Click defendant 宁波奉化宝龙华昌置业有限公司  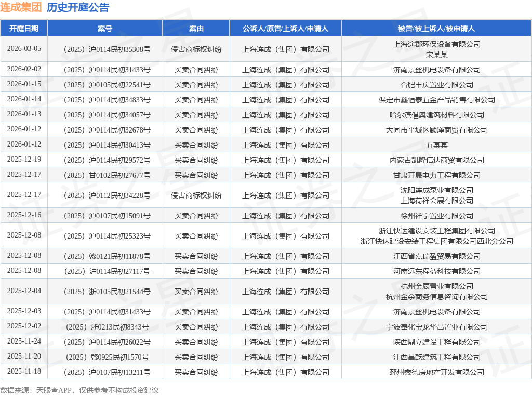click(x=436, y=327)
